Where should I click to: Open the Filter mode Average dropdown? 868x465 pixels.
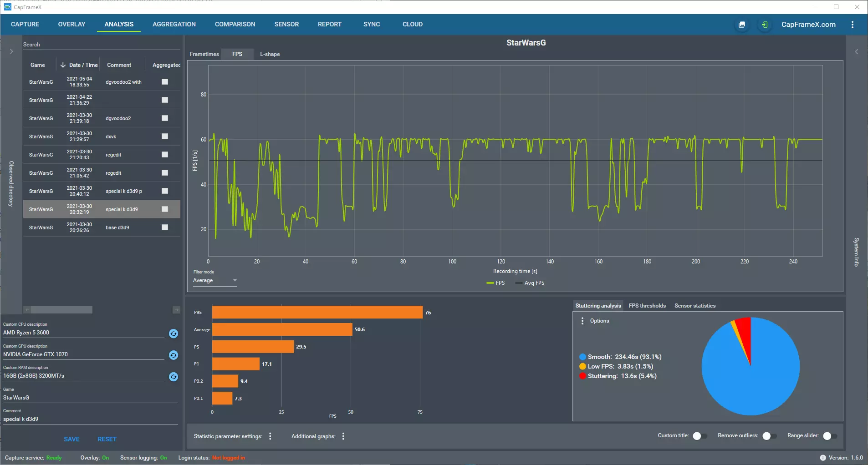coord(214,280)
